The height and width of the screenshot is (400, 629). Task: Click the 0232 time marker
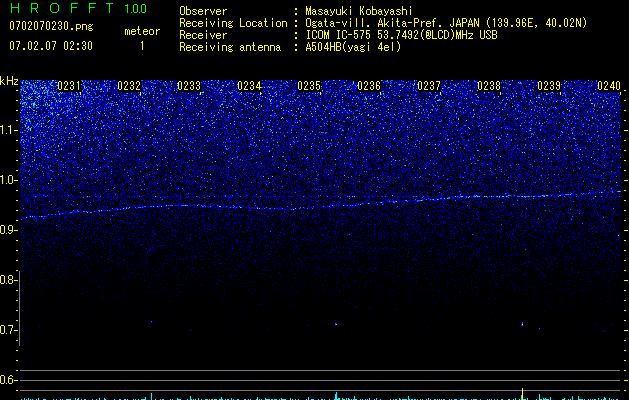tap(129, 86)
